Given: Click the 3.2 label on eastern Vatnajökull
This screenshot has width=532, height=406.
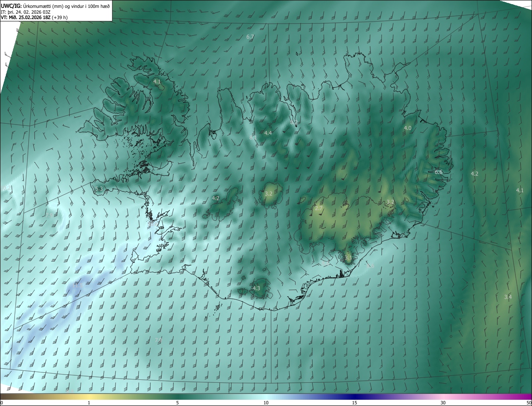Looking at the screenshot, I should 390,202.
